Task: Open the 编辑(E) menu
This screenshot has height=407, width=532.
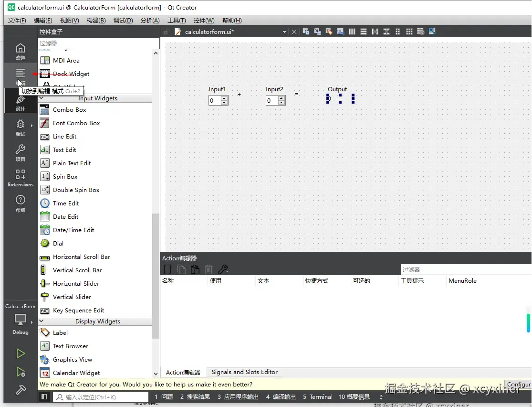Action: point(43,21)
